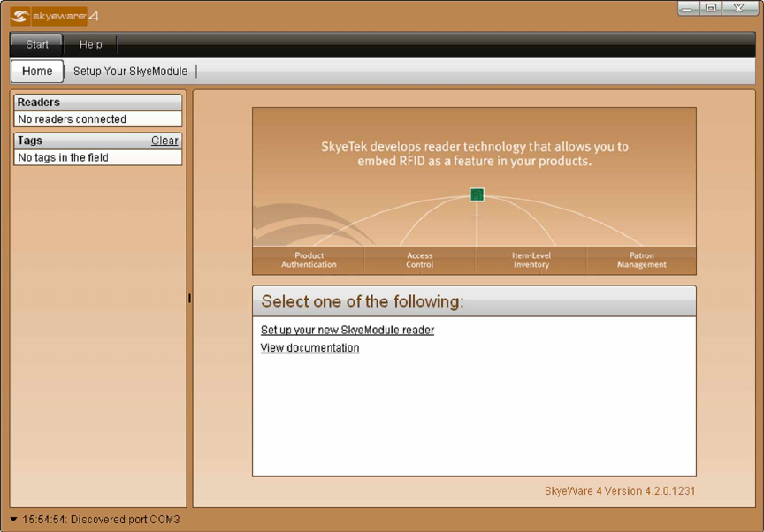Screen dimensions: 764x532
Task: Click Set up your new SkyeModule reader
Action: coord(348,330)
